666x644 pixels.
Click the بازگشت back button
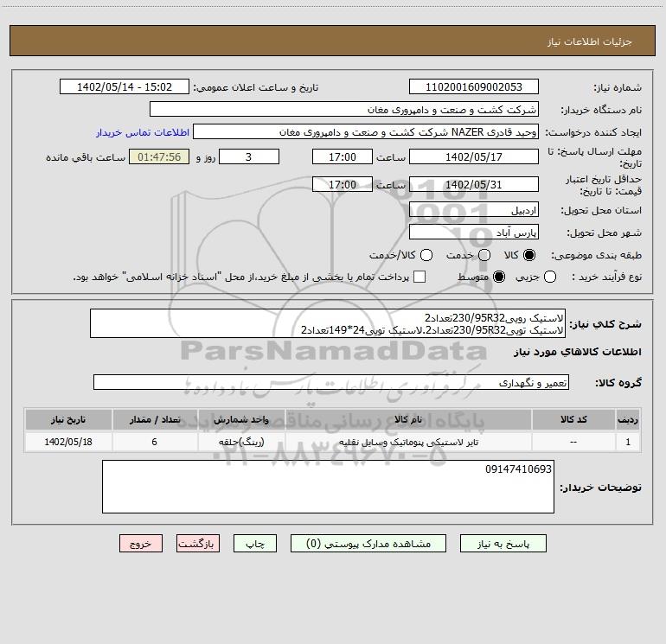point(198,544)
